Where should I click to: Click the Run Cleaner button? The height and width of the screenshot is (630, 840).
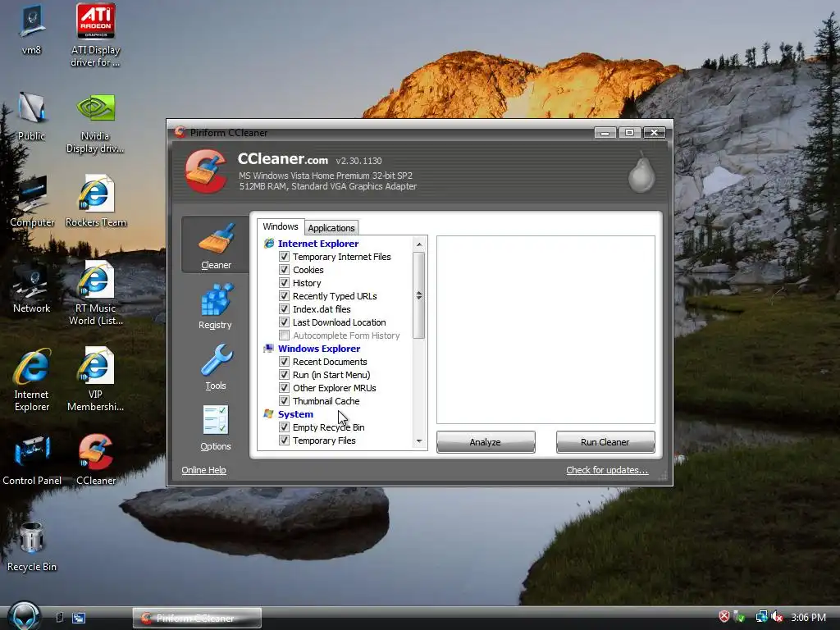605,442
